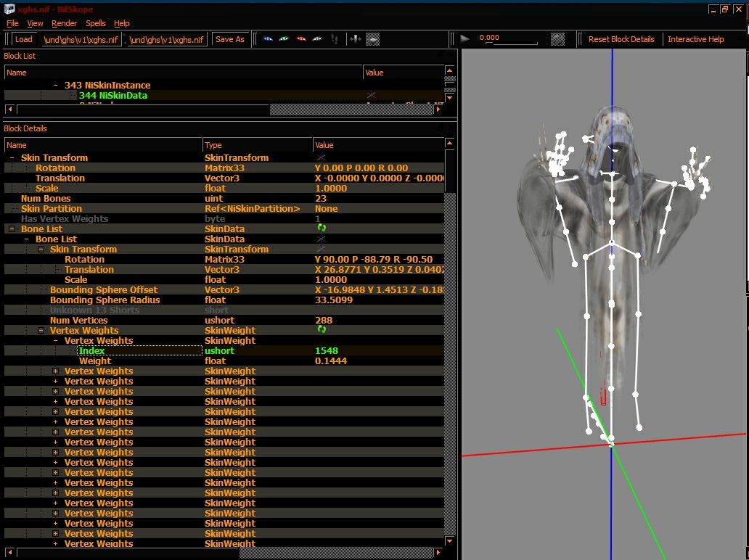This screenshot has width=749, height=560.
Task: Select the gray eye user view icon
Action: [x=317, y=39]
